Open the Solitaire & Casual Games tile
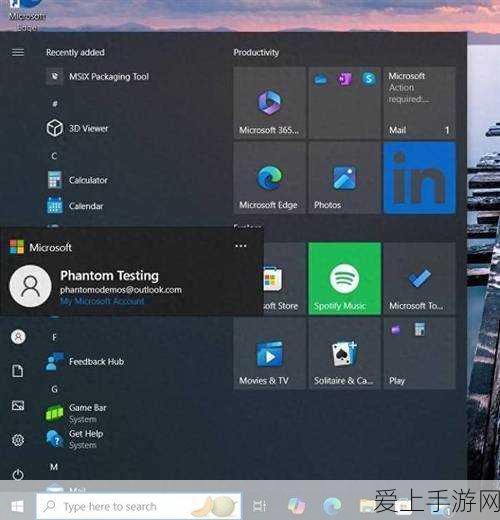The height and width of the screenshot is (520, 500). click(x=344, y=353)
